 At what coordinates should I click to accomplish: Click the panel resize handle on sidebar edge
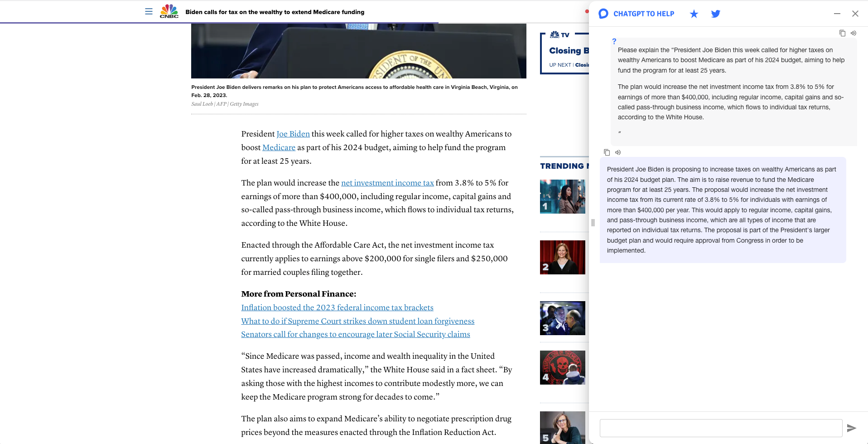pyautogui.click(x=593, y=223)
